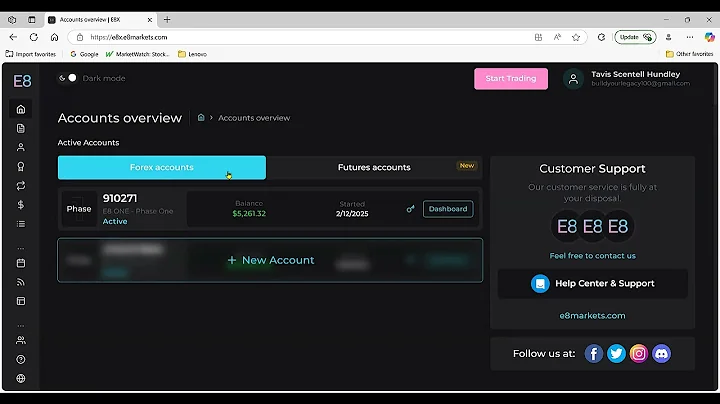
Task: Open the Instagram icon
Action: [639, 354]
